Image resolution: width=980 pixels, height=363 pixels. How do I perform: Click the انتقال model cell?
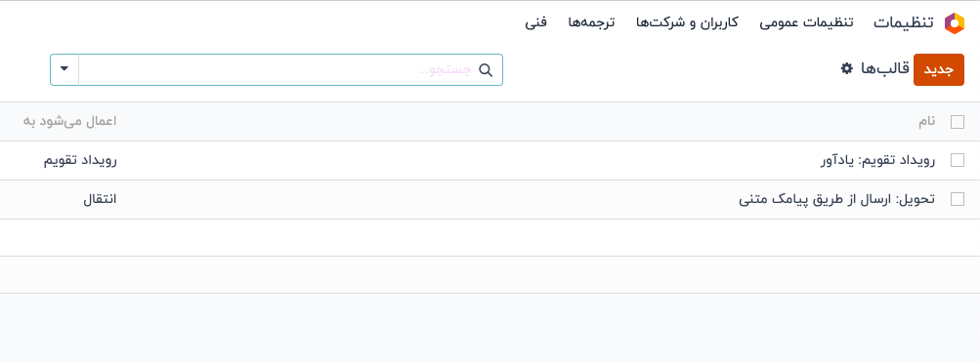tap(100, 199)
